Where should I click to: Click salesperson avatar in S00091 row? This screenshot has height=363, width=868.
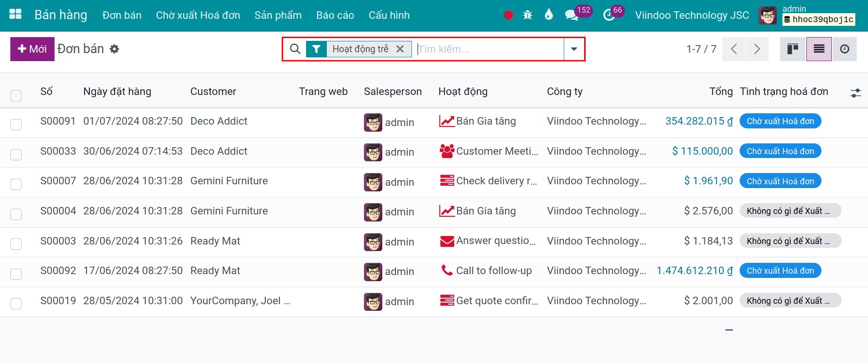pos(373,122)
